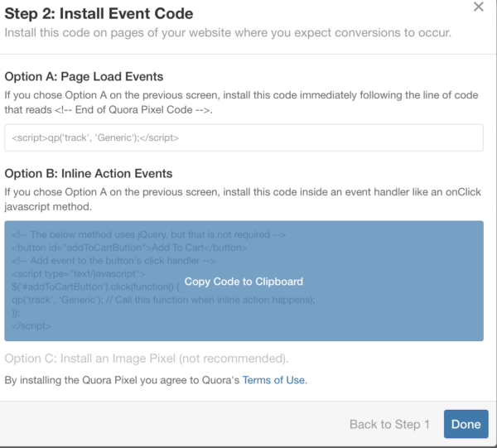Image resolution: width=497 pixels, height=448 pixels.
Task: Click the 'Option B: Inline Action Events' heading
Action: click(89, 174)
